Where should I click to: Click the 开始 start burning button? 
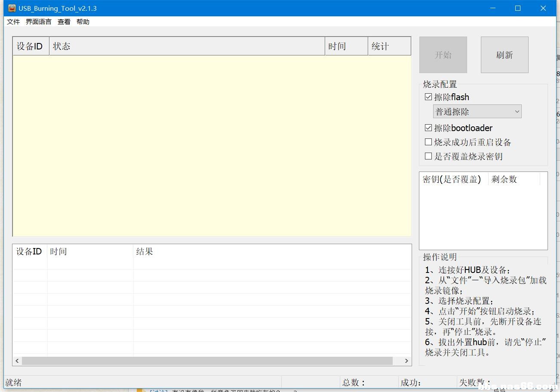[443, 55]
